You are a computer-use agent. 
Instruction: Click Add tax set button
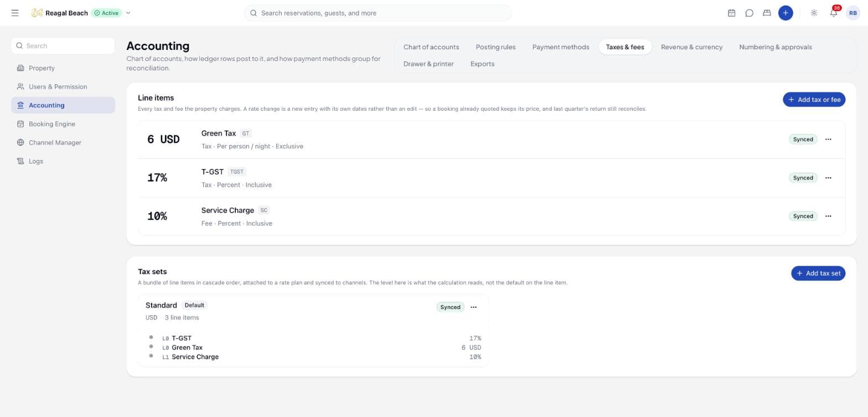(x=818, y=274)
